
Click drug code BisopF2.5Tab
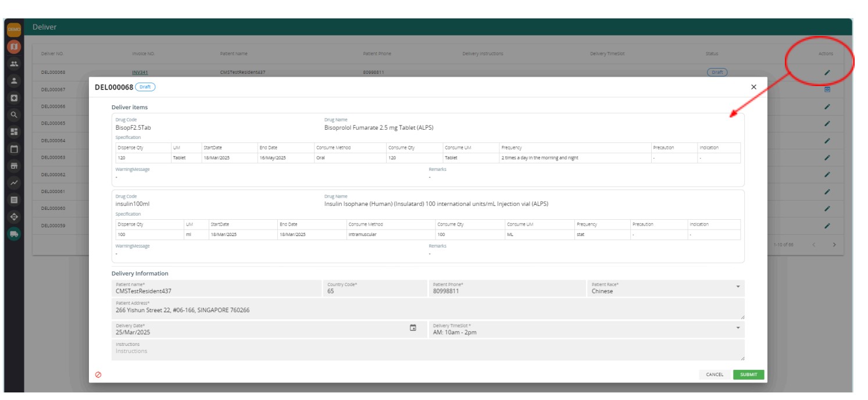tap(133, 127)
